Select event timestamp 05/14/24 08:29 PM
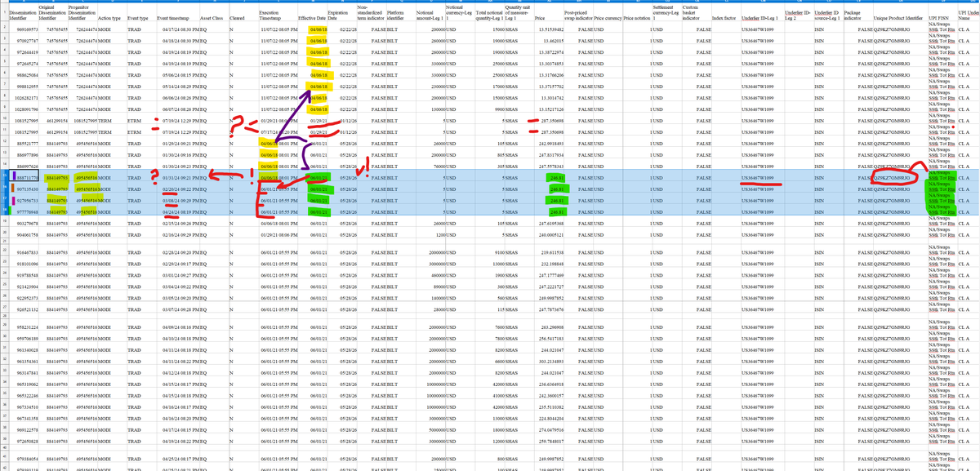The height and width of the screenshot is (471, 980). point(179,85)
